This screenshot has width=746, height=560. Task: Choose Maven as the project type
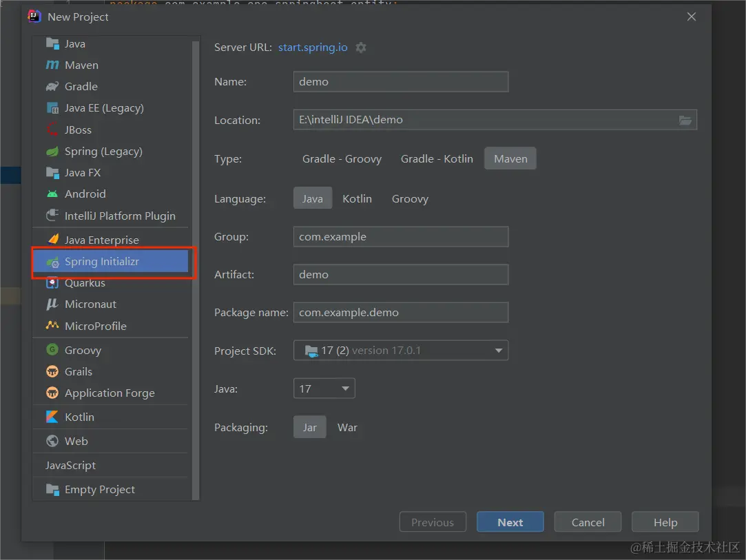[x=510, y=158]
